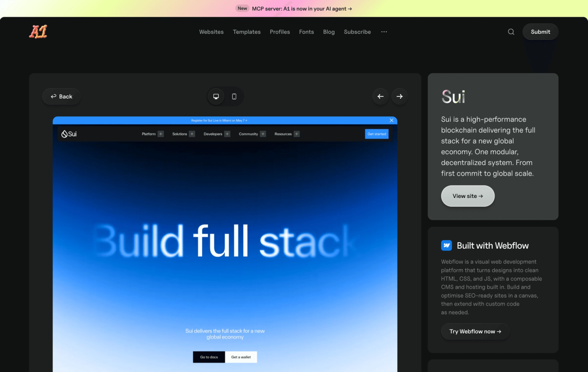Viewport: 588px width, 372px height.
Task: Click the New badge in the top banner
Action: [242, 8]
